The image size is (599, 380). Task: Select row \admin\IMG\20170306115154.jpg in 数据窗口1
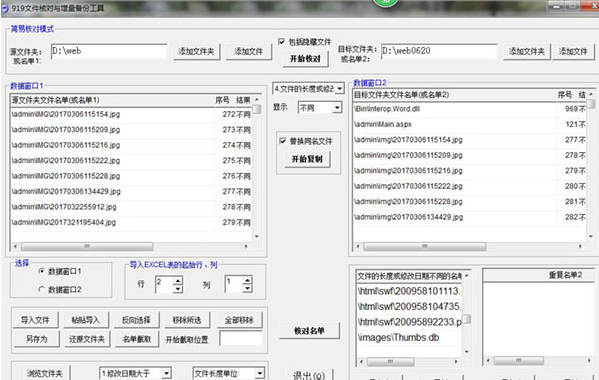(131, 114)
